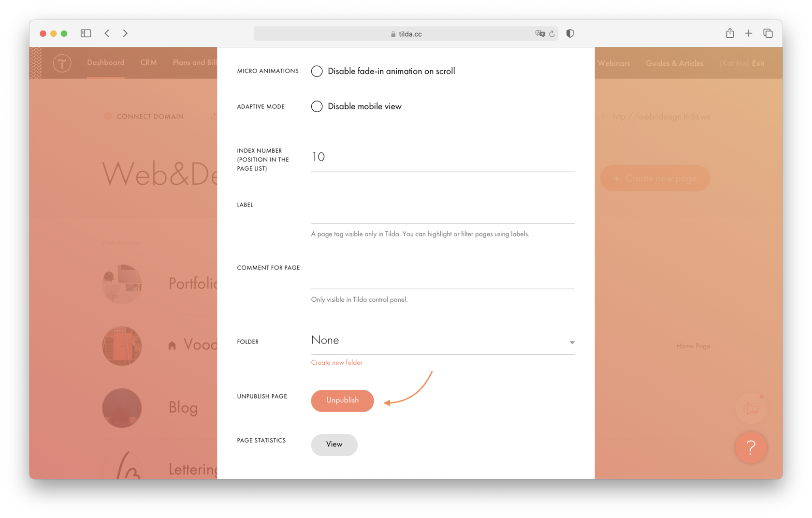This screenshot has height=518, width=812.
Task: Click the shield icon next to the address bar
Action: pyautogui.click(x=570, y=33)
